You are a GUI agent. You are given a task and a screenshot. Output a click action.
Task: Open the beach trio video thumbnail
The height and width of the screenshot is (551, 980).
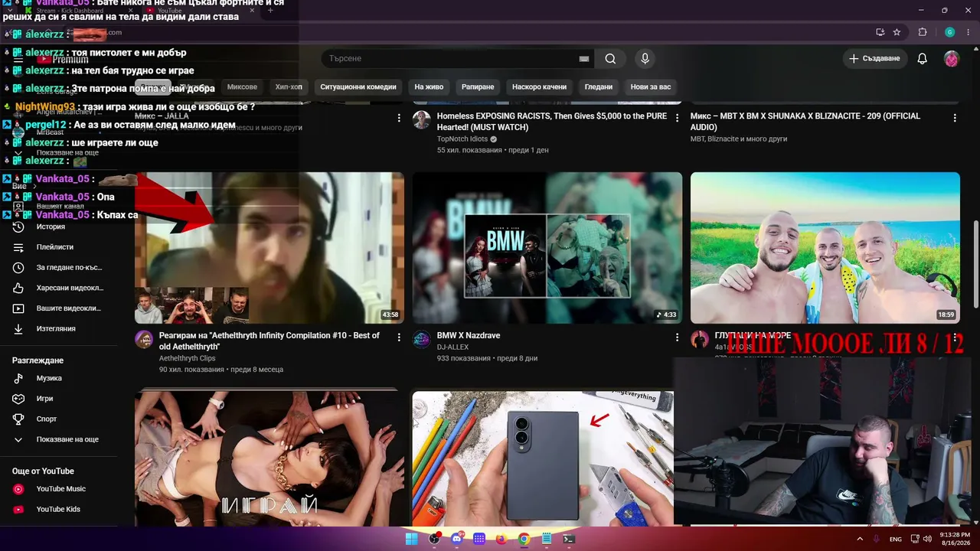825,248
